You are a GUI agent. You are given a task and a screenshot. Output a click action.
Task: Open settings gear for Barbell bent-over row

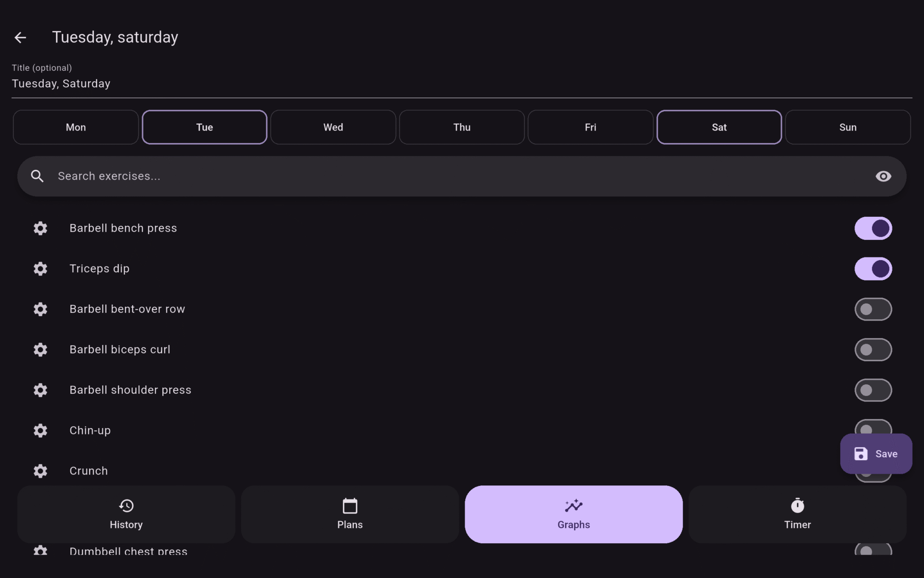pos(41,309)
